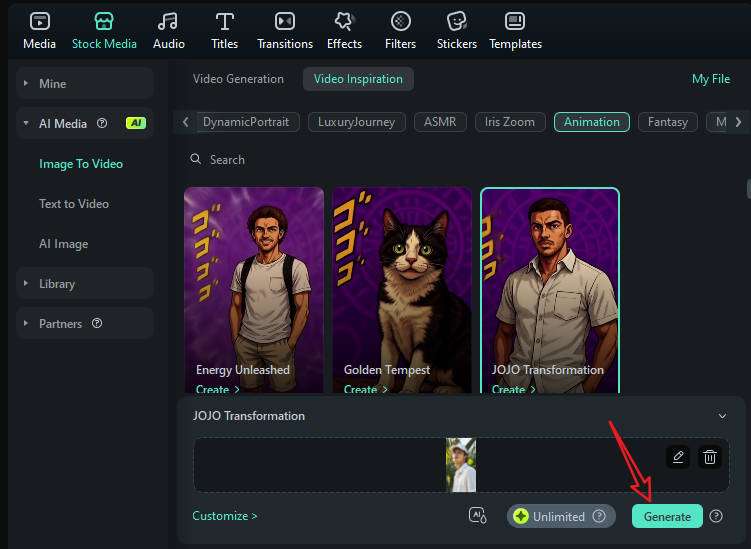Select the Stock Media tab
The image size is (751, 549).
tap(104, 31)
